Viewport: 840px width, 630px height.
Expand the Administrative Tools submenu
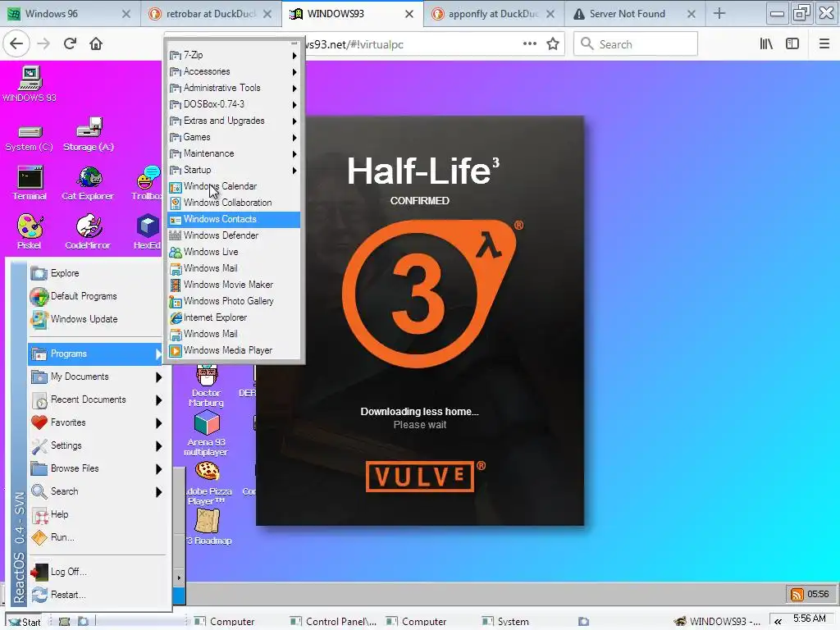click(234, 88)
